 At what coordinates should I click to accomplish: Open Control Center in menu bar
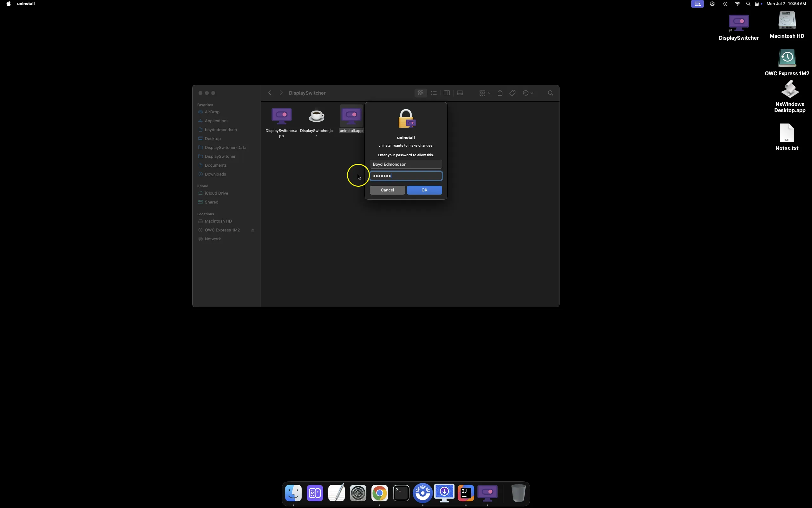tap(758, 4)
